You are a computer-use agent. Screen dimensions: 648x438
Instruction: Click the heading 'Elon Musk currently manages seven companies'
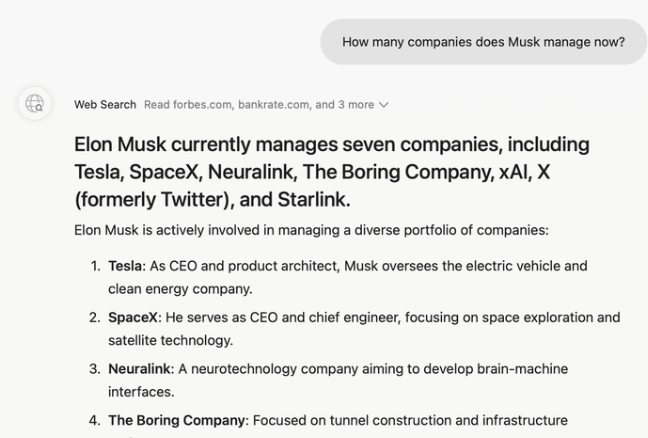click(x=332, y=172)
